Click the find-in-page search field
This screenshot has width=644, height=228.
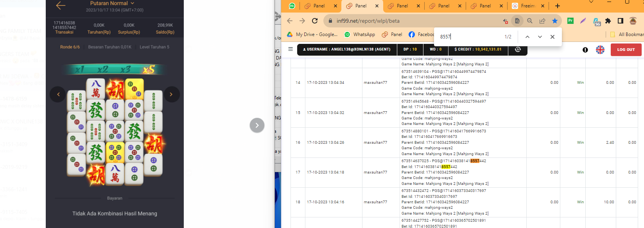(x=469, y=36)
